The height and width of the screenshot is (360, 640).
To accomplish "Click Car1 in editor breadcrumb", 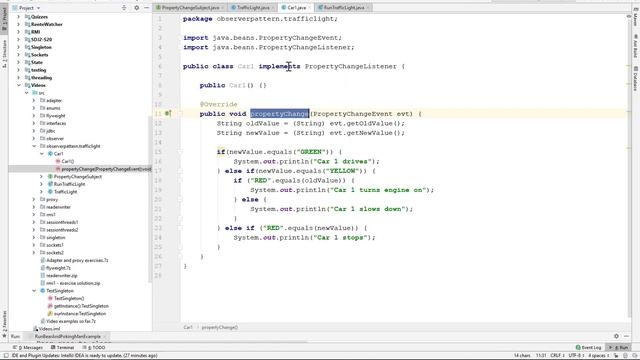I will click(x=188, y=327).
